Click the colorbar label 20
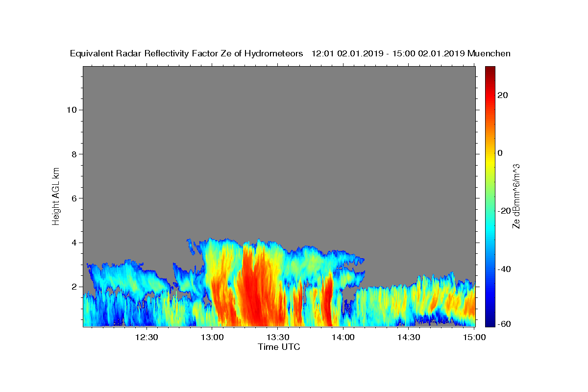588x392 pixels. [x=502, y=95]
